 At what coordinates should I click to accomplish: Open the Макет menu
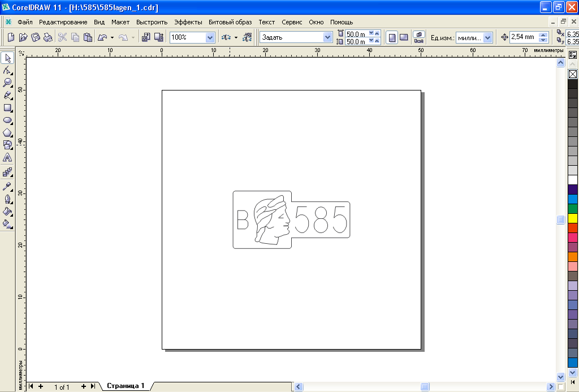coord(120,22)
